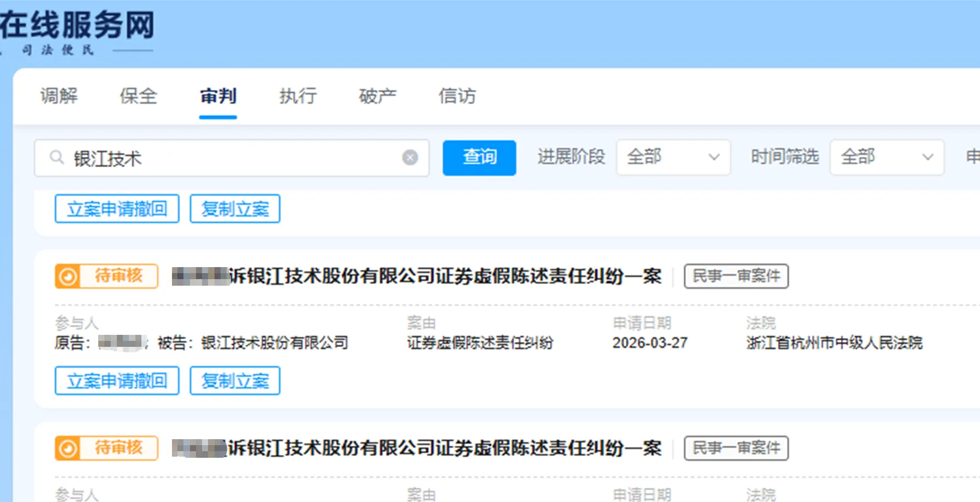Open the 调解 tab
The height and width of the screenshot is (502, 980).
point(59,96)
